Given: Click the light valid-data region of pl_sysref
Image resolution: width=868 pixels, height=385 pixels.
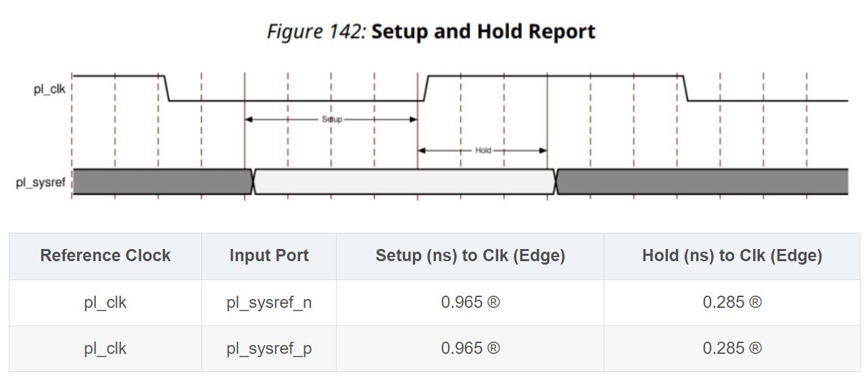Looking at the screenshot, I should (404, 182).
